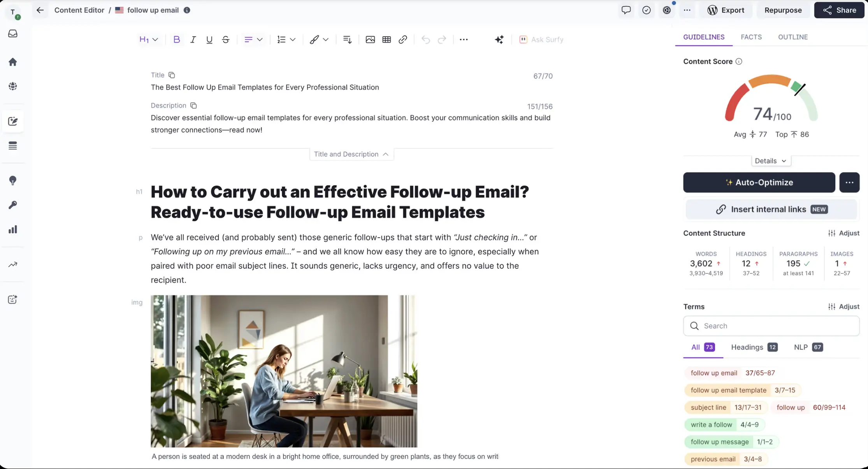Toggle bold formatting in toolbar

pyautogui.click(x=176, y=39)
